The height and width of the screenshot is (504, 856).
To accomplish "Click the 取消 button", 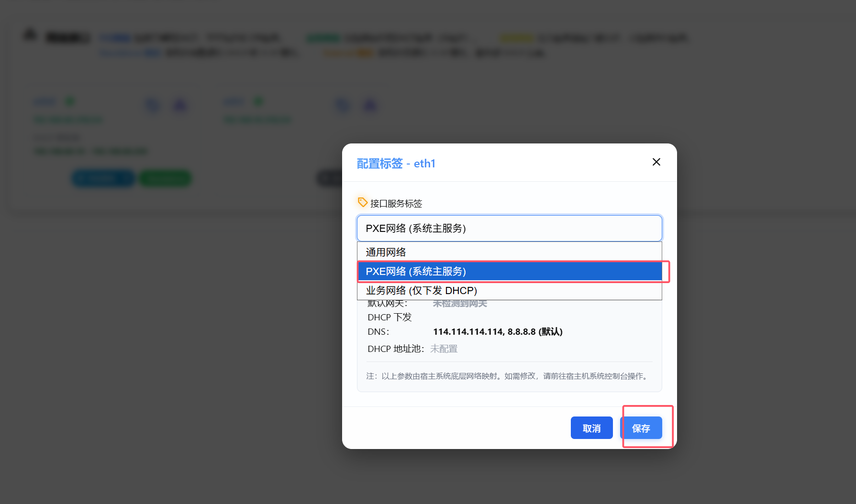I will (591, 428).
